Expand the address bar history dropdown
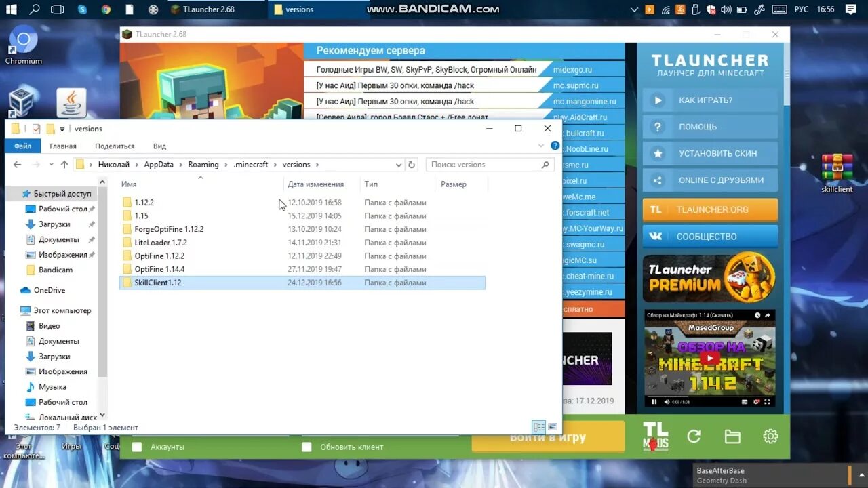Screen dimensions: 868x488 tap(398, 165)
